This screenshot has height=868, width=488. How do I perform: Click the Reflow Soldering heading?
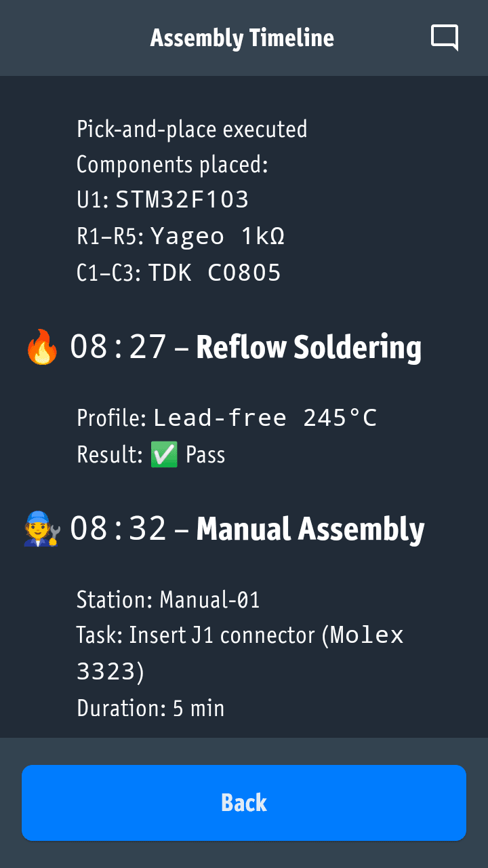click(x=308, y=347)
